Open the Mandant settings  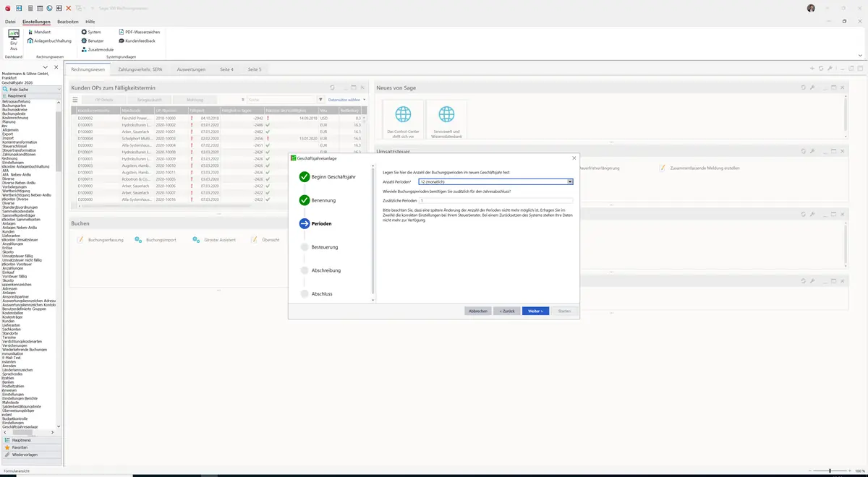coord(38,33)
